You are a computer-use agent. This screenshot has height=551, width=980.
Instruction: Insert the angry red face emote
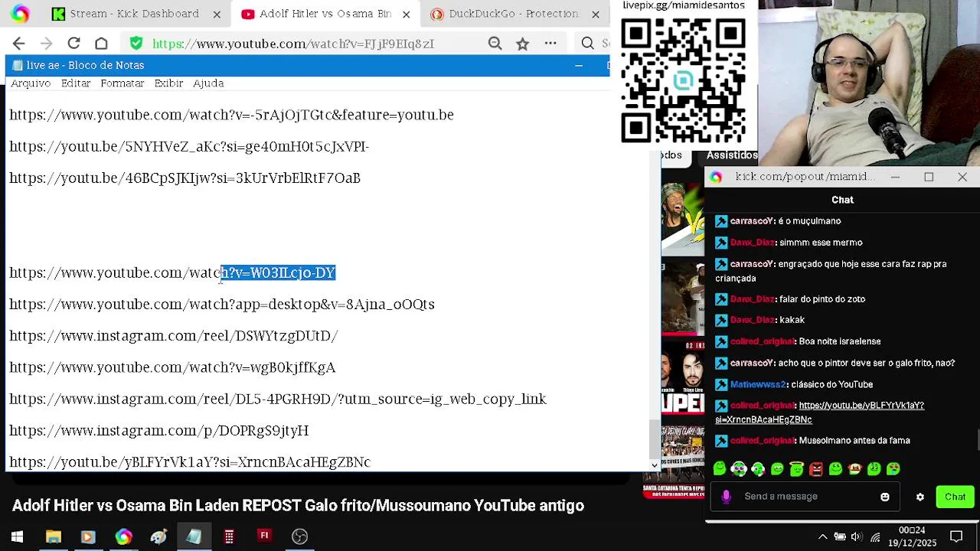tap(816, 468)
